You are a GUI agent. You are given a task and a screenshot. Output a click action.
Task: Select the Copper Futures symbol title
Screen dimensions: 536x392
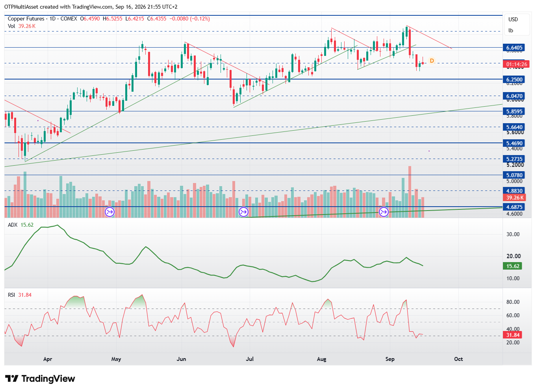[x=26, y=18]
